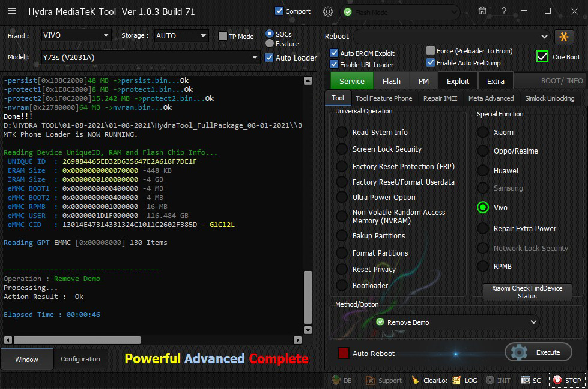588x389 pixels.
Task: Switch to the Configuration tab
Action: [80, 359]
